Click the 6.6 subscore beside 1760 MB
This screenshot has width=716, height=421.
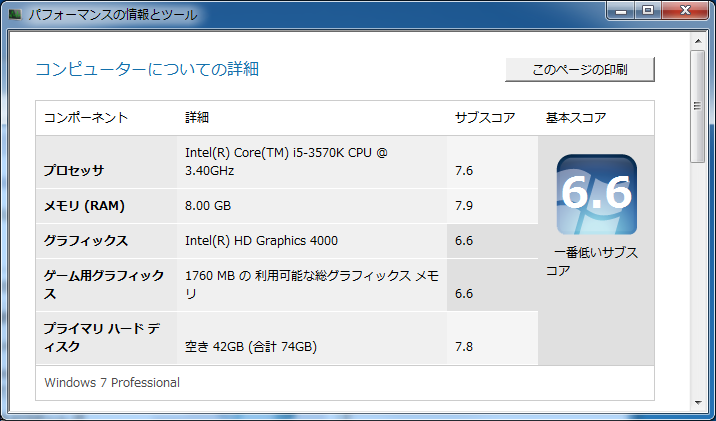[464, 294]
